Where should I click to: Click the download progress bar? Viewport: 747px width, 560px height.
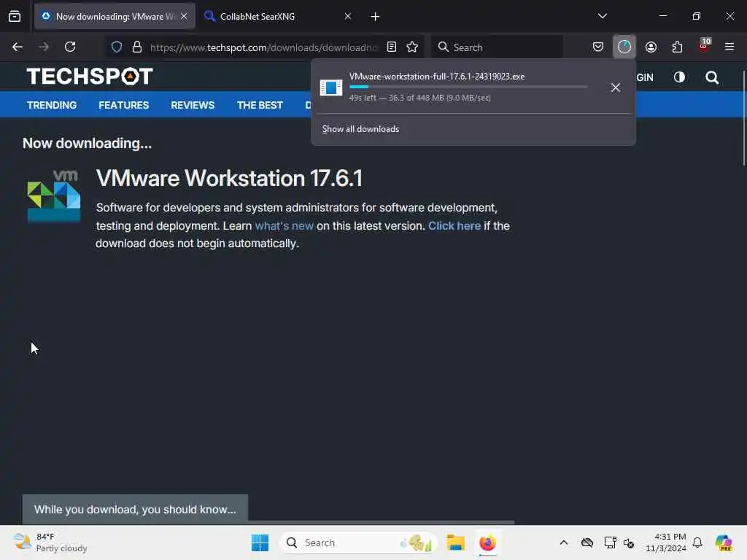(468, 87)
